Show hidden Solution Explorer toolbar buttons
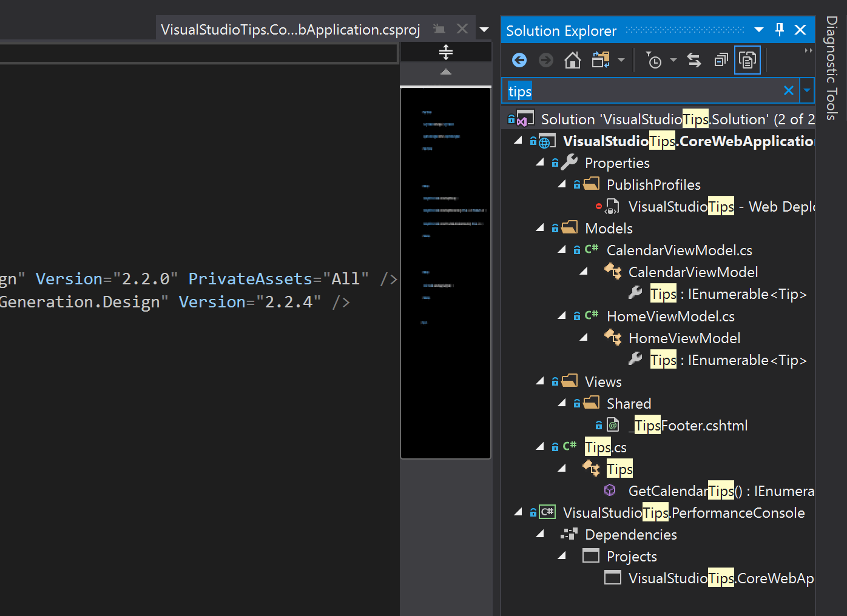847x616 pixels. (x=808, y=51)
